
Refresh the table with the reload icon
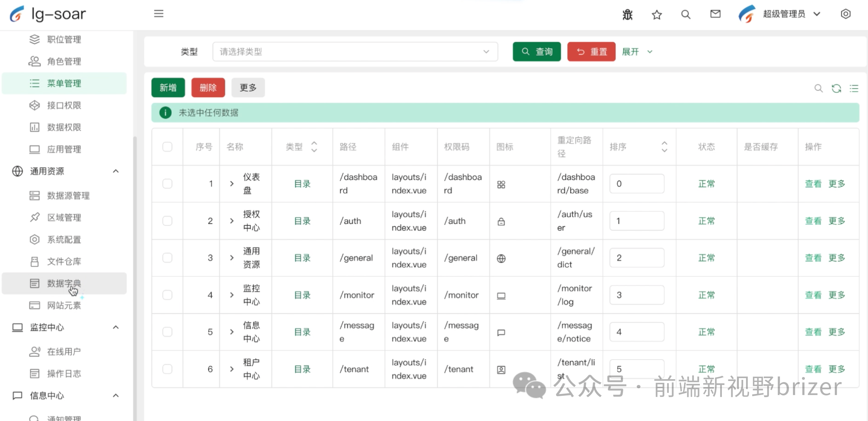[837, 88]
